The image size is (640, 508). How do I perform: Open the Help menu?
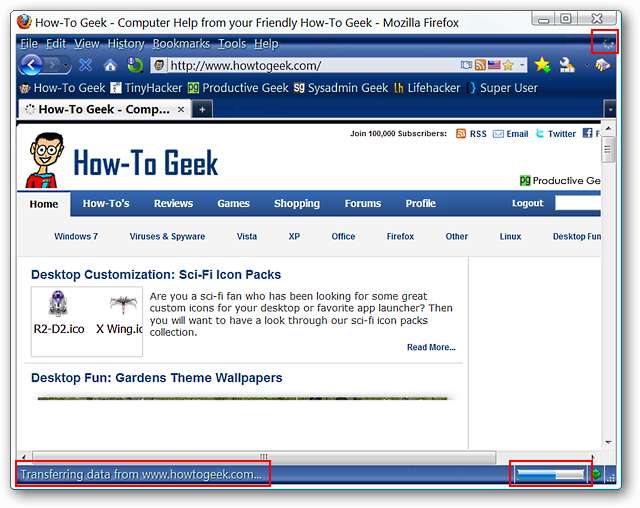tap(266, 43)
